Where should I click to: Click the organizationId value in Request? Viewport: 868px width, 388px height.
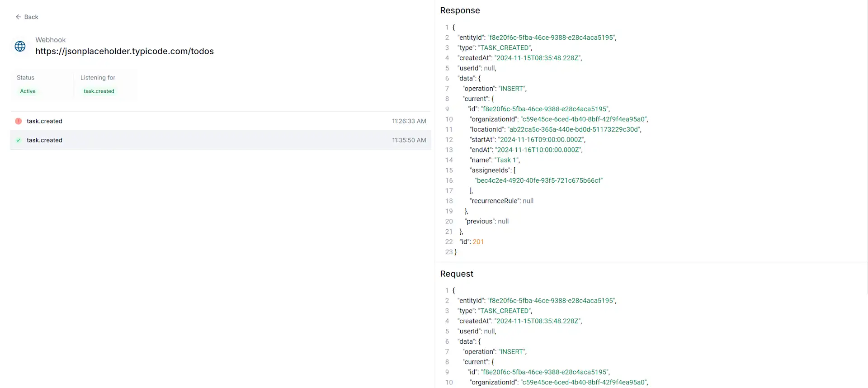(584, 383)
